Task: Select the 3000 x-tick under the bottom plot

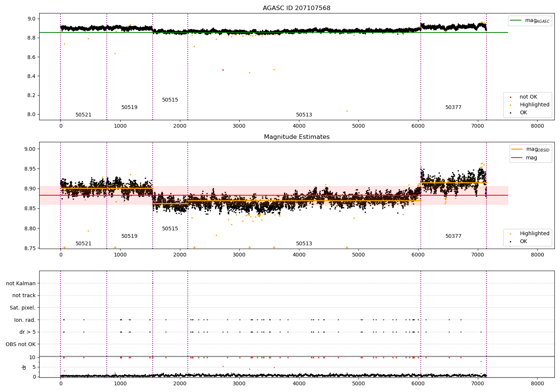Action: click(x=239, y=383)
